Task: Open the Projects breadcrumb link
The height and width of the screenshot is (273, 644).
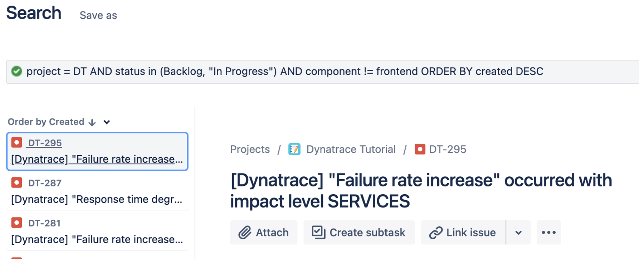Action: point(250,149)
